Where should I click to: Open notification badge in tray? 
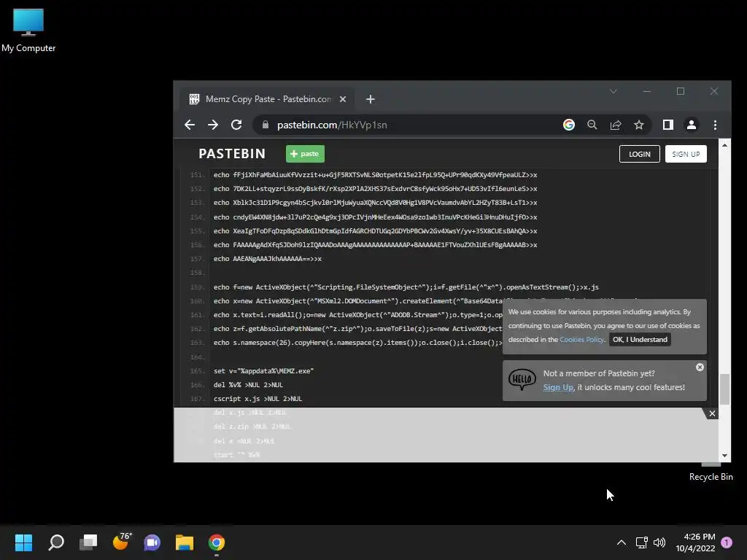tap(727, 542)
